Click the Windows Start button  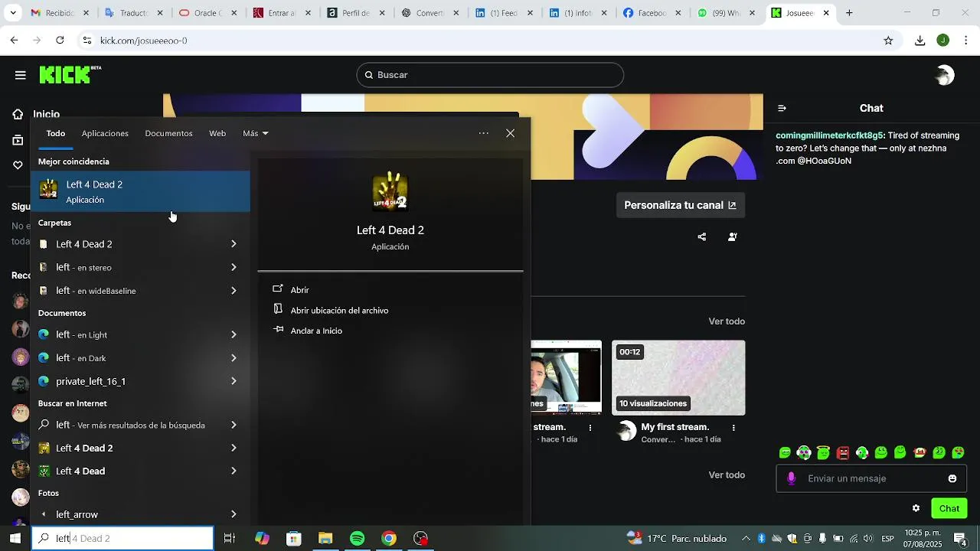(15, 539)
